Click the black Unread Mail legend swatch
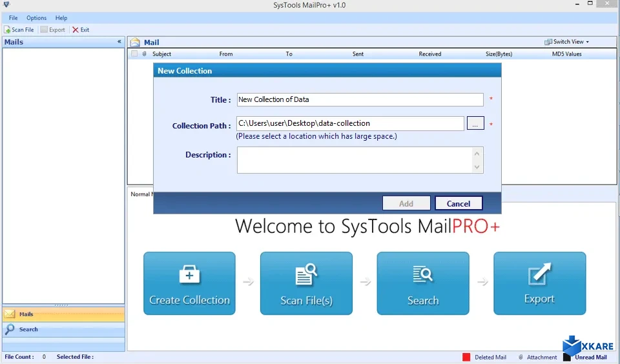The height and width of the screenshot is (364, 620). (x=566, y=358)
